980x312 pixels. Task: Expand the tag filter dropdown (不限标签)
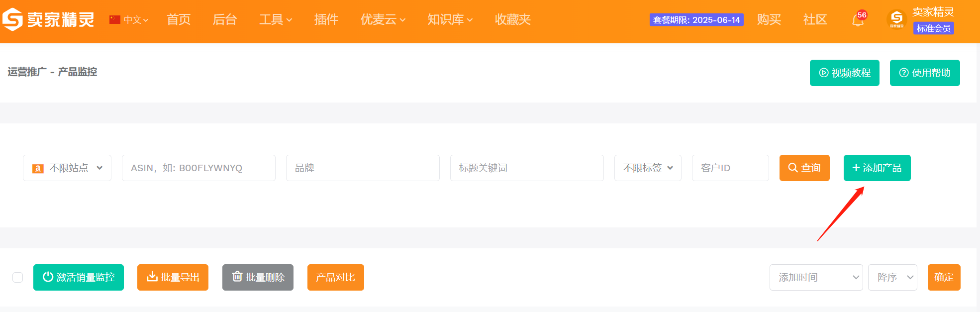pyautogui.click(x=647, y=168)
